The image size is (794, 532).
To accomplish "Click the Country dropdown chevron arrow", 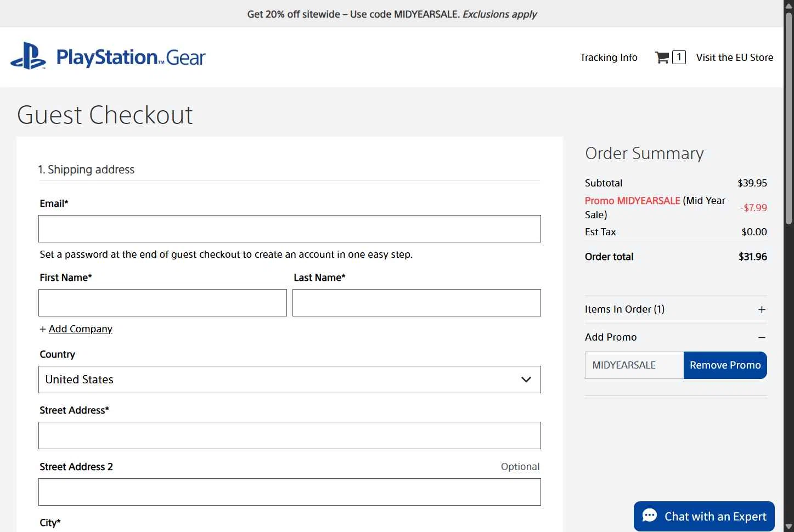I will [526, 380].
